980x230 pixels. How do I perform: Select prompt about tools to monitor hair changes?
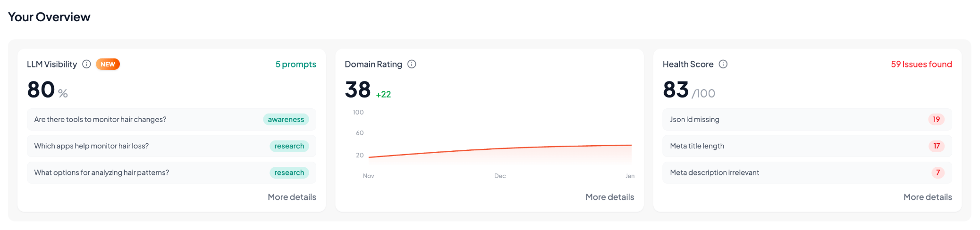pos(100,120)
